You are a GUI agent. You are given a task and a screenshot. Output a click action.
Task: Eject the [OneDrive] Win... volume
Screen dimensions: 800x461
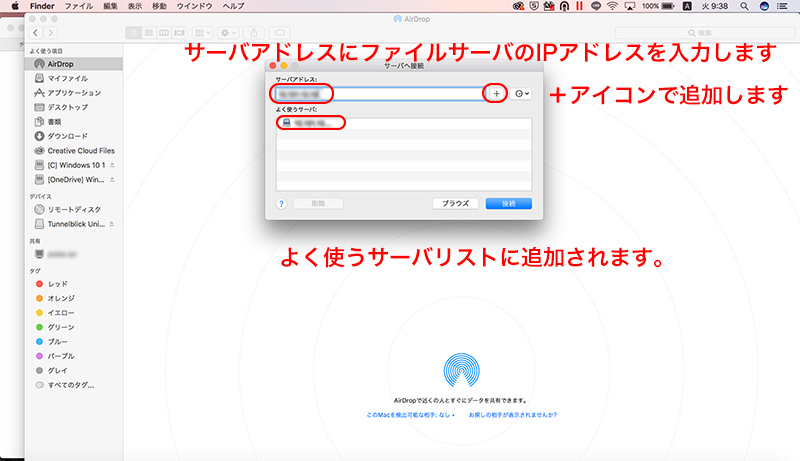[x=112, y=180]
